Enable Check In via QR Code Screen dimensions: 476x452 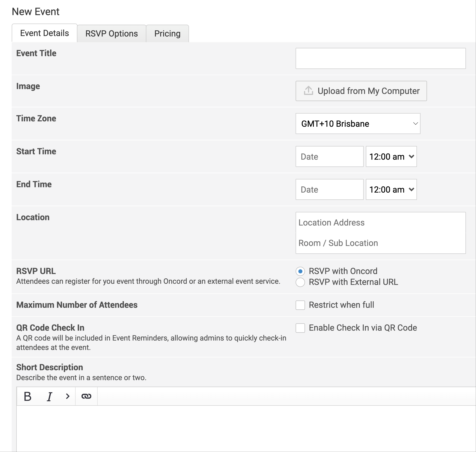[300, 328]
